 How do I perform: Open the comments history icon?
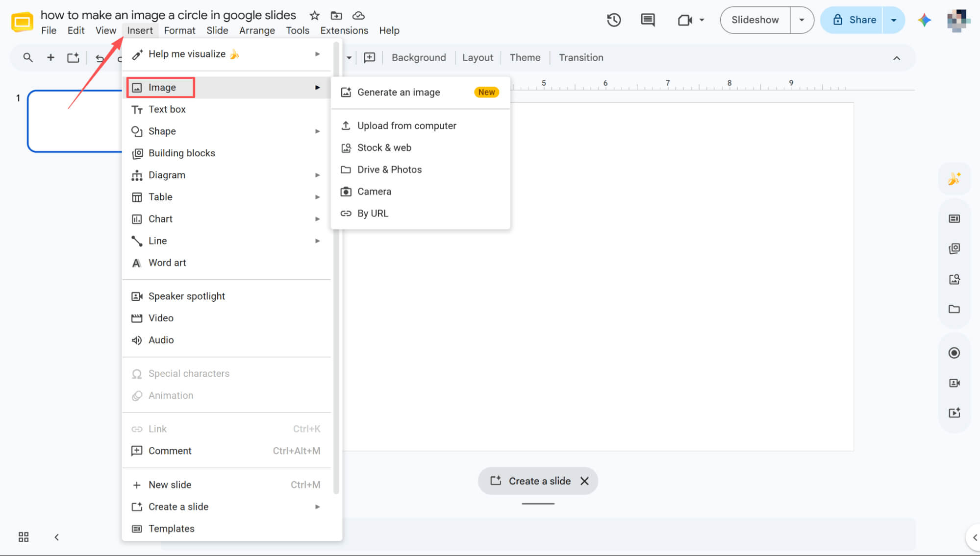[x=648, y=20]
